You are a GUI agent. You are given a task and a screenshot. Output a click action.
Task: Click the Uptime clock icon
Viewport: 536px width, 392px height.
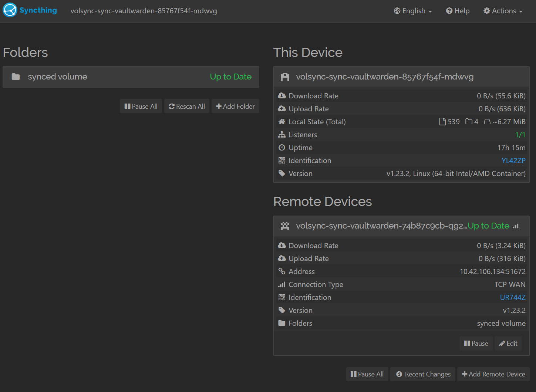point(282,148)
